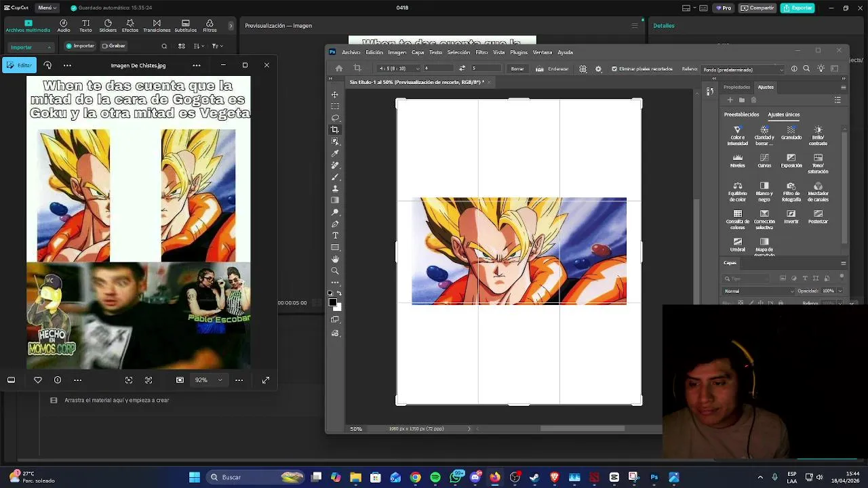This screenshot has height=488, width=868.
Task: Select the Clone Stamp tool
Action: (335, 188)
